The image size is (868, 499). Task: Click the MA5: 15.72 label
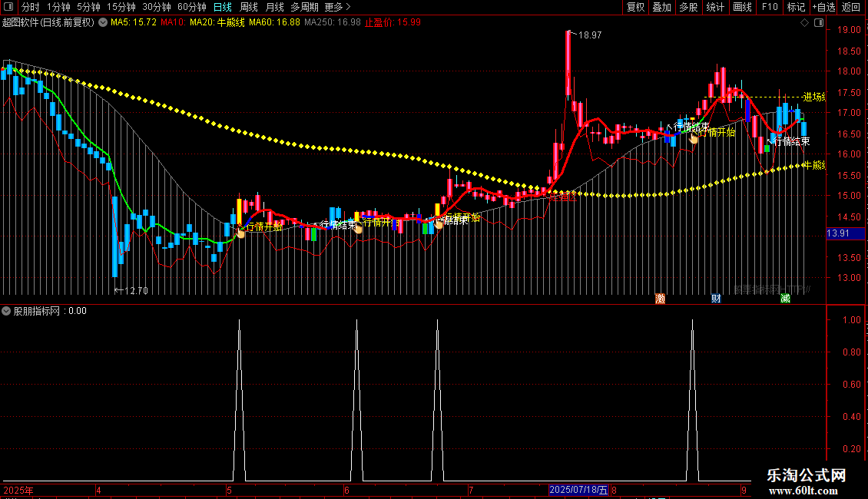134,23
